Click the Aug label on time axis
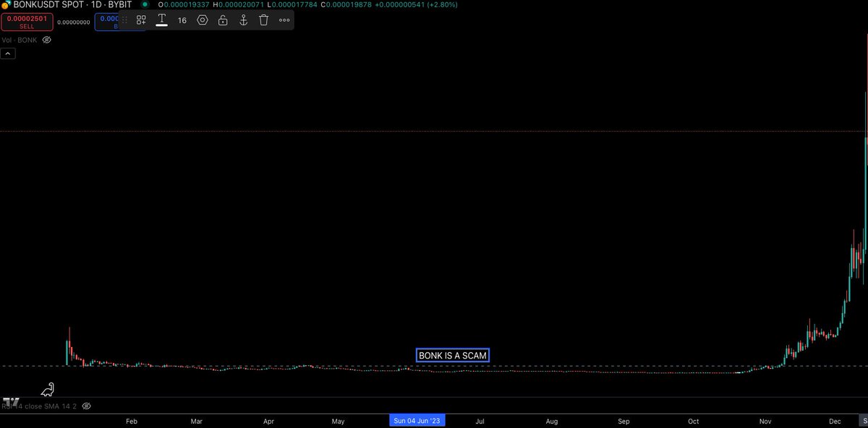The image size is (868, 428). pyautogui.click(x=552, y=421)
